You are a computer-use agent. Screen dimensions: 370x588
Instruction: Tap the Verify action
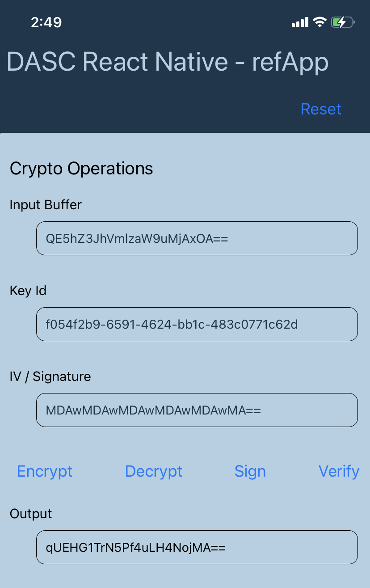339,471
